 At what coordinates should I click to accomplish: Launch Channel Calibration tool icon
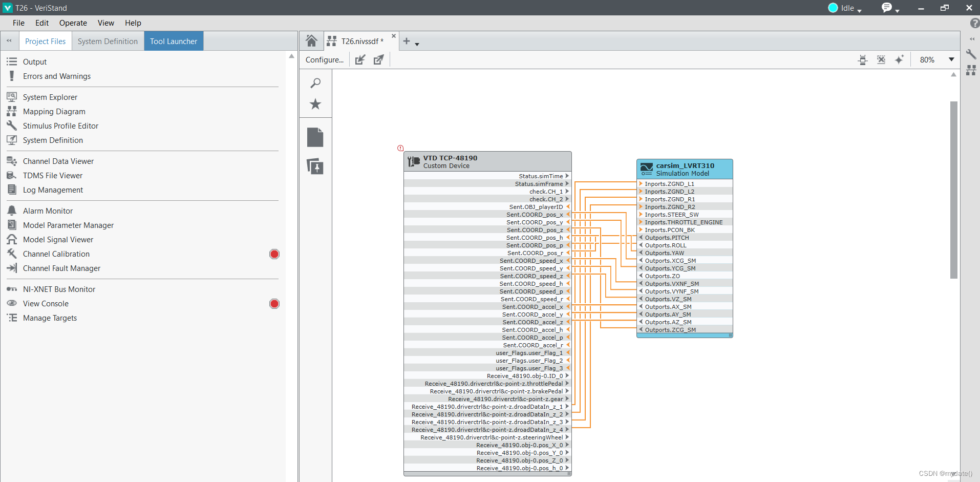[x=12, y=254]
